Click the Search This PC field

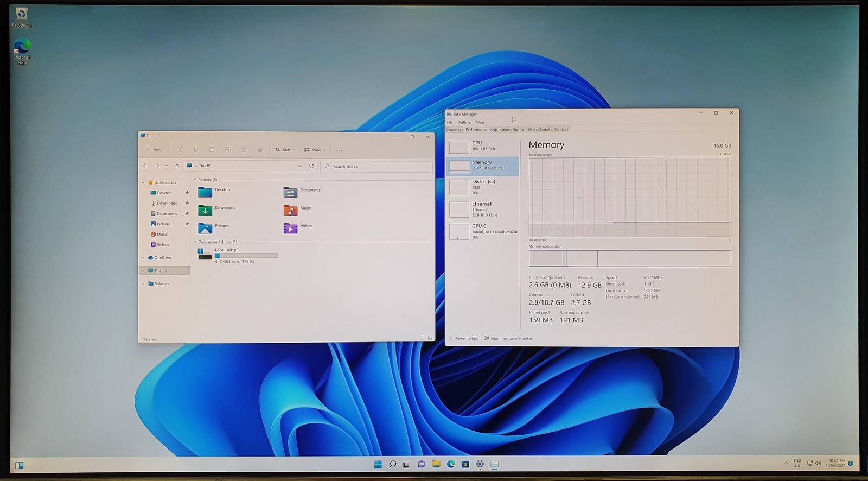click(x=376, y=167)
